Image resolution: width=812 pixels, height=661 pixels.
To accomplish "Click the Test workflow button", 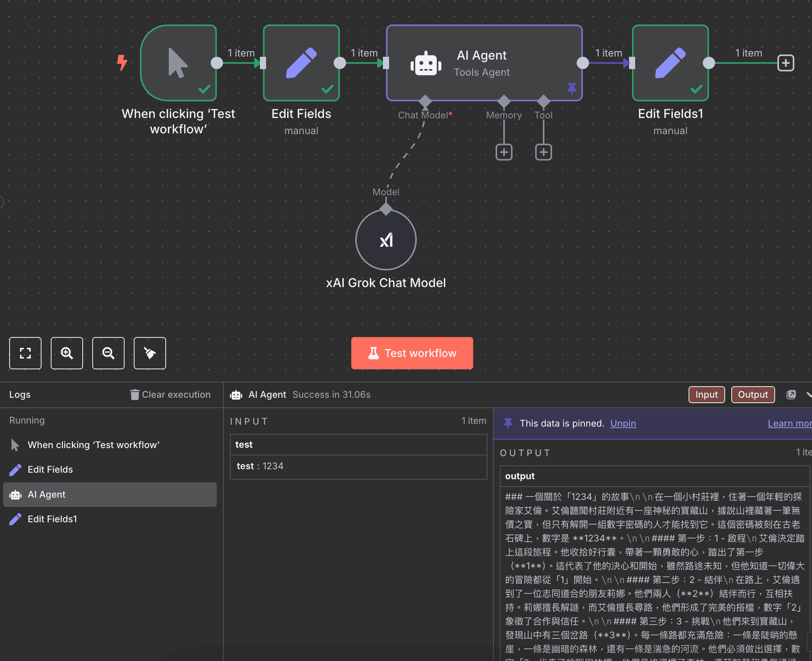I will pyautogui.click(x=412, y=353).
